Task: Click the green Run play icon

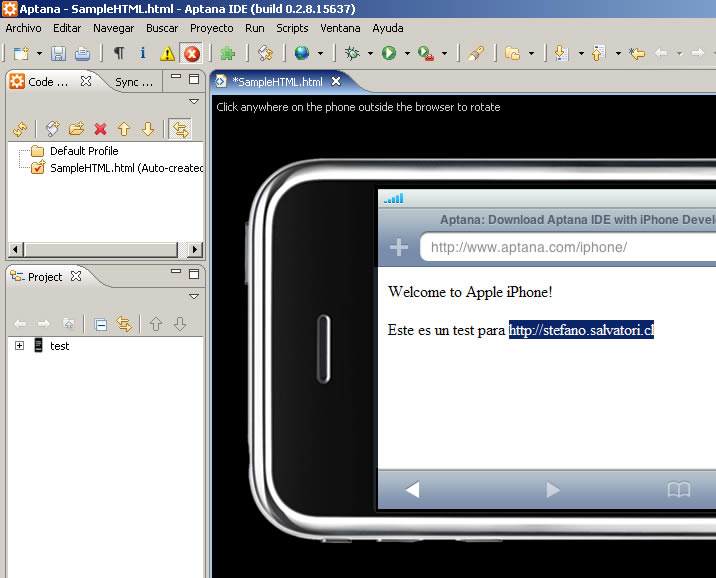Action: click(389, 53)
